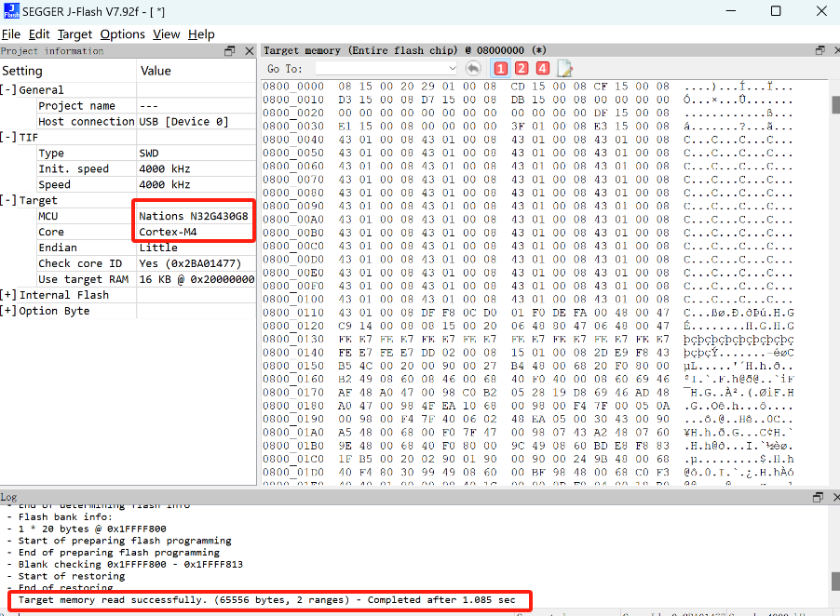Click log line 'Flash bank info:'

[65, 517]
